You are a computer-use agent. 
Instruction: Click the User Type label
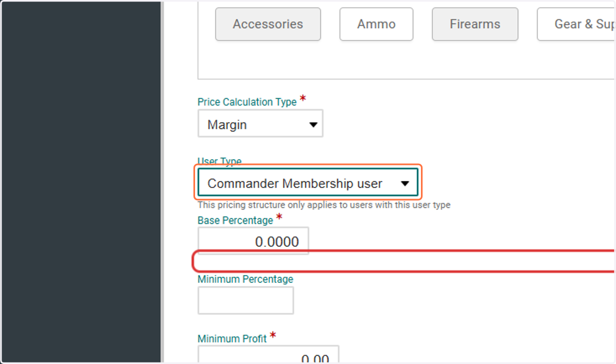219,161
